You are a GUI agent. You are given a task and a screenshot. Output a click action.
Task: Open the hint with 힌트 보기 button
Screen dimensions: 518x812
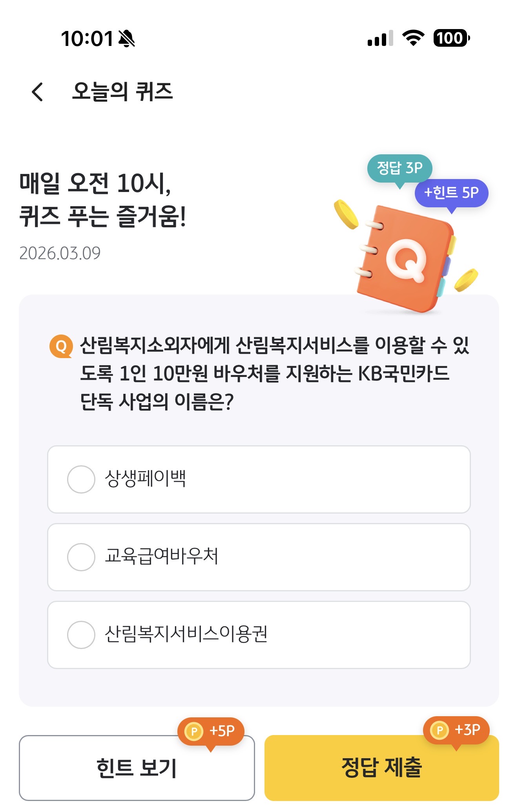pyautogui.click(x=137, y=768)
